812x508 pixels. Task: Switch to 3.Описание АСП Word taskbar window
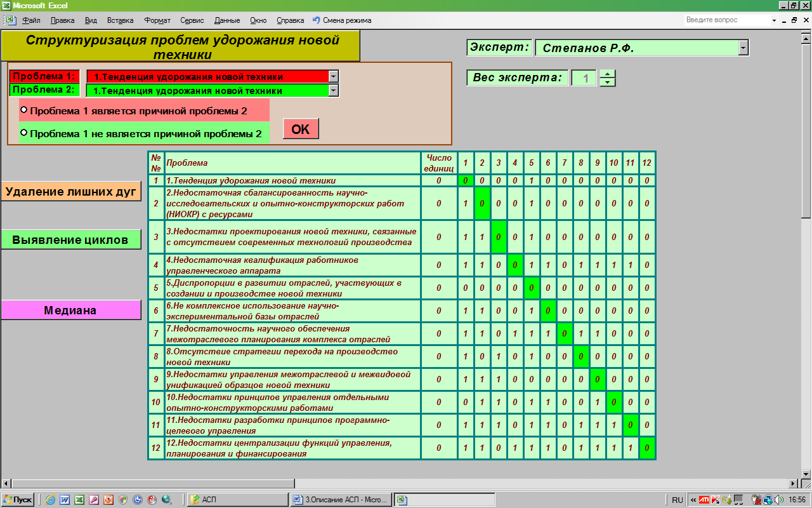(x=341, y=500)
